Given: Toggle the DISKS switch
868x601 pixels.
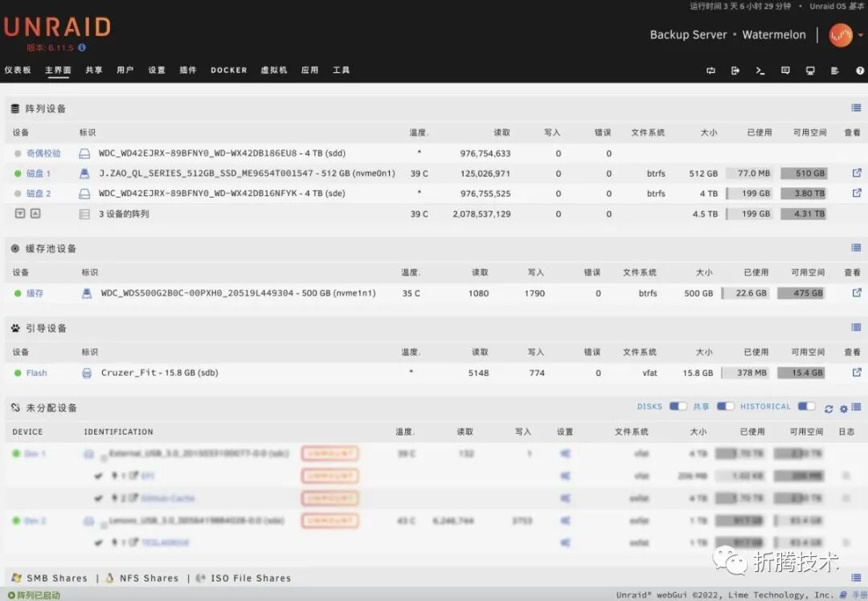Looking at the screenshot, I should pyautogui.click(x=678, y=407).
